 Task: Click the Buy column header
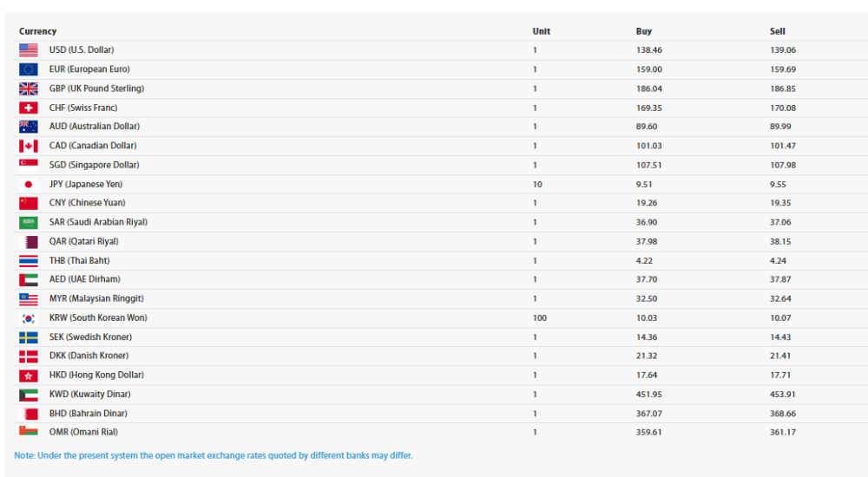point(644,31)
